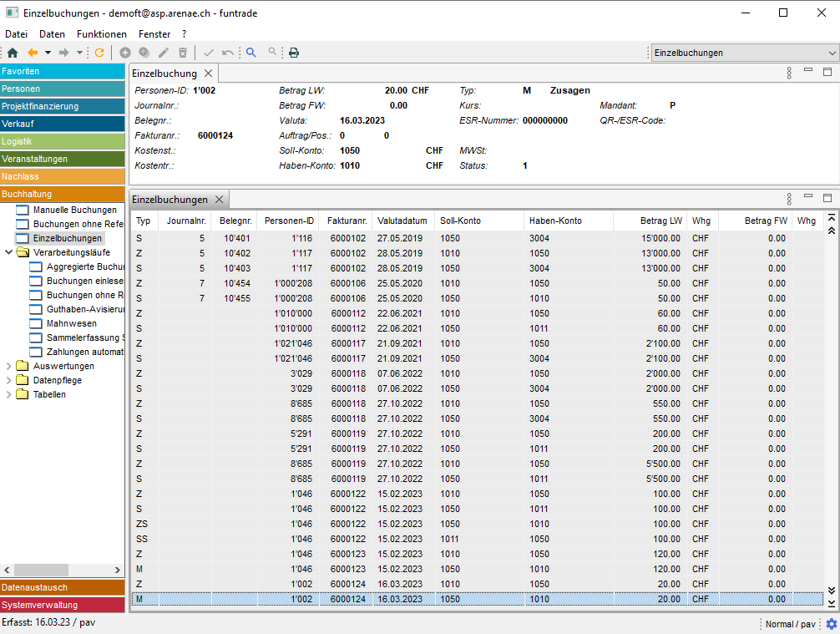Click the orange back arrow
840x634 pixels.
pyautogui.click(x=33, y=53)
